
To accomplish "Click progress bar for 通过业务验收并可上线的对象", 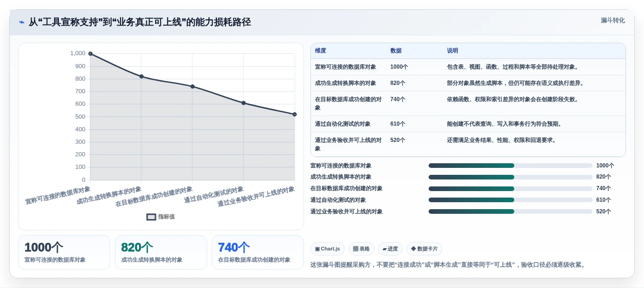I will click(x=510, y=211).
